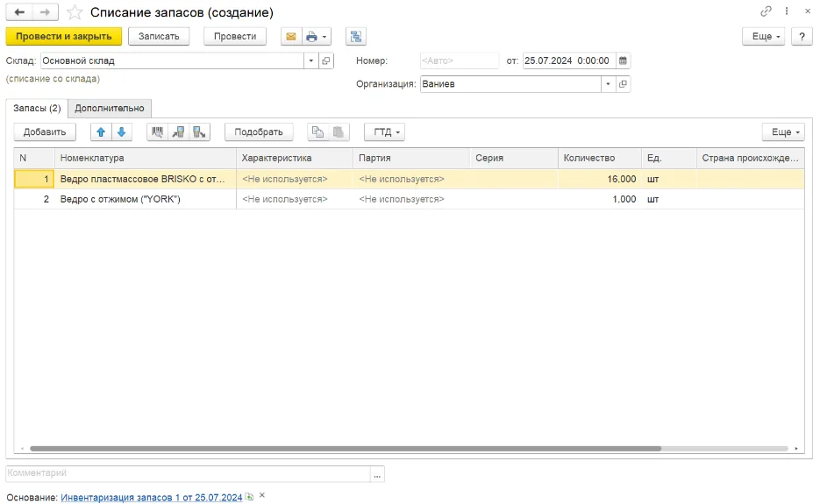The image size is (820, 504).
Task: Click the scroll left arrow of the table scrollbar
Action: (x=22, y=449)
